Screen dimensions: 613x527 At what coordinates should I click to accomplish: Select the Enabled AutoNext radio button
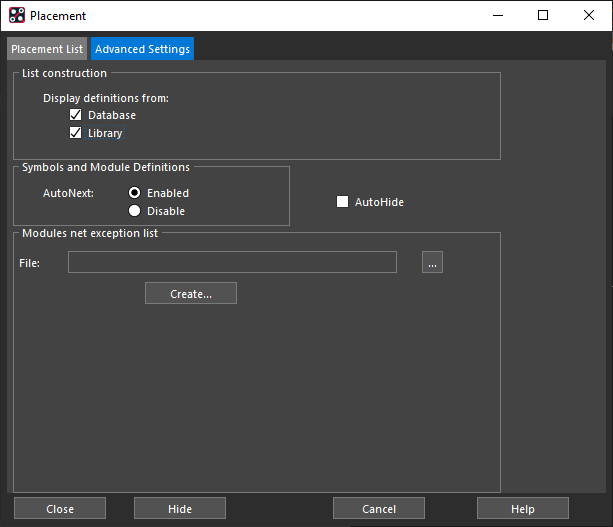coord(134,193)
